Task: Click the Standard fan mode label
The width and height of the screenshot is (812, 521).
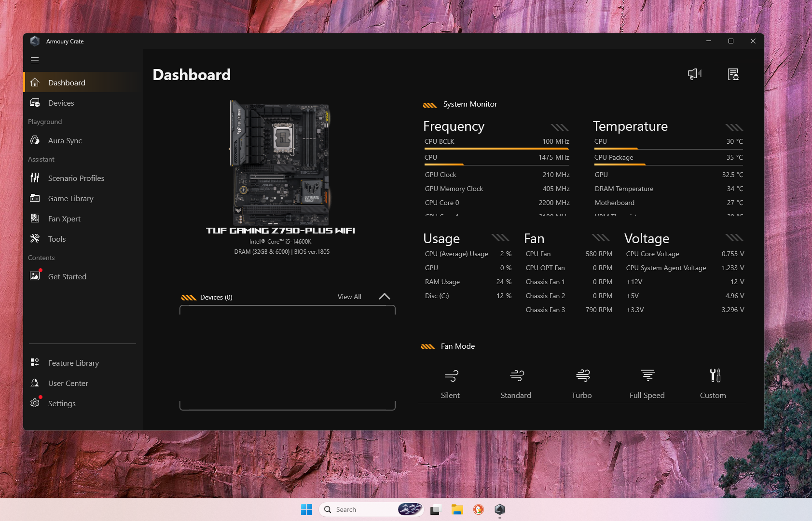Action: pyautogui.click(x=516, y=395)
